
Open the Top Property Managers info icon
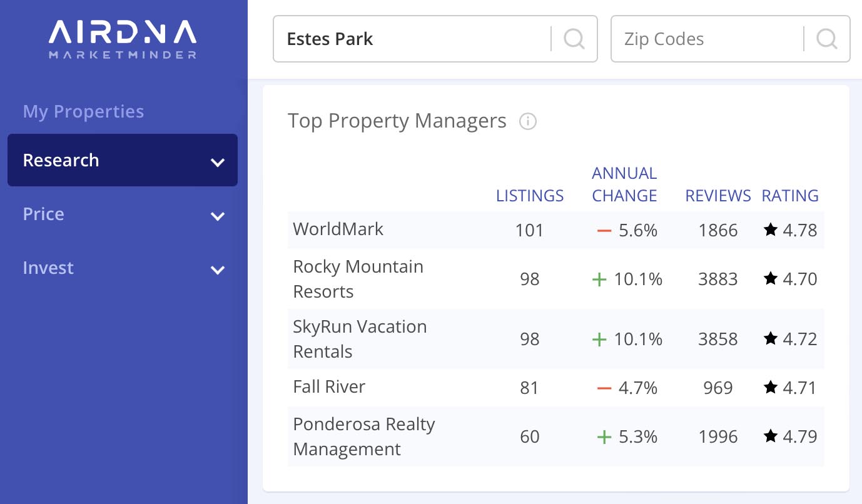[528, 121]
